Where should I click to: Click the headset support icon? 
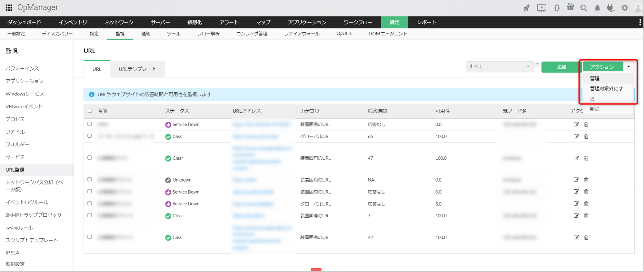557,8
